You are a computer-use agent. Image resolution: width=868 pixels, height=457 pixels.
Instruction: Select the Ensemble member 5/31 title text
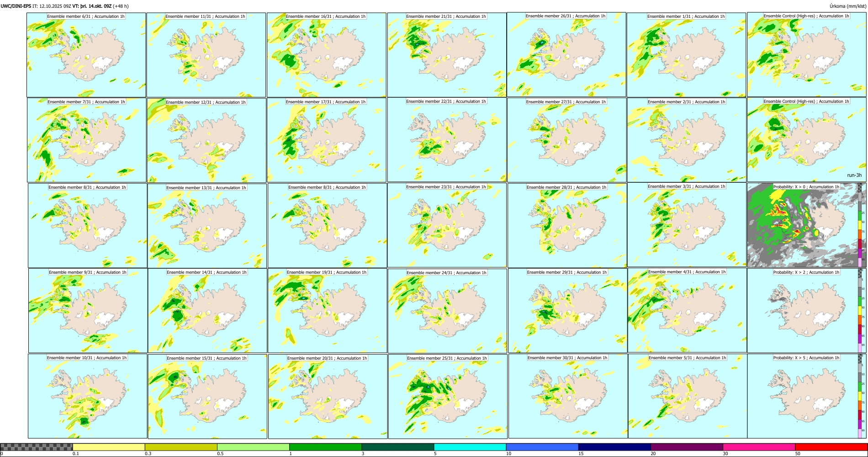687,358
